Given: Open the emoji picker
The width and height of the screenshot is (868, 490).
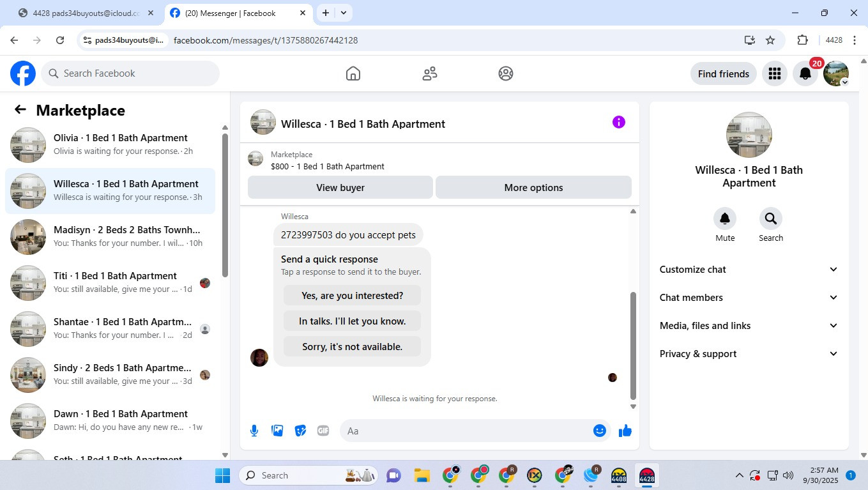Looking at the screenshot, I should 599,431.
